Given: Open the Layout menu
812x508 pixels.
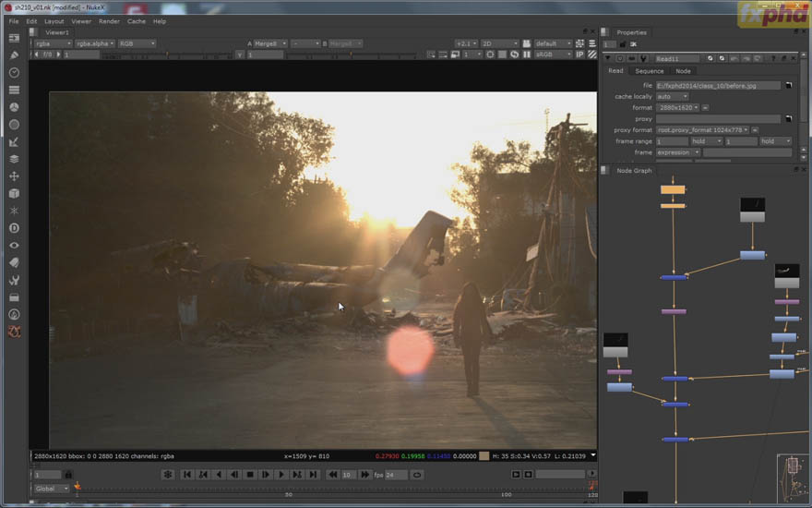Looking at the screenshot, I should (x=54, y=21).
